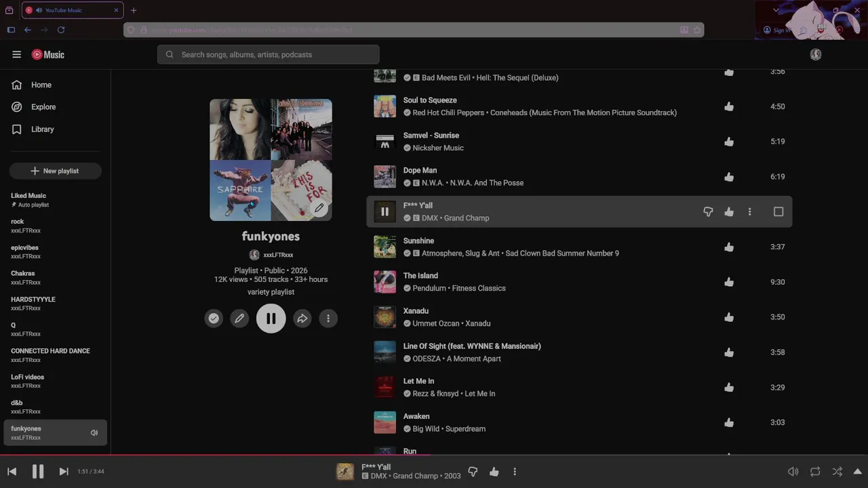Screen dimensions: 868x488
Task: Open the Big Wild artist link
Action: pyautogui.click(x=426, y=429)
